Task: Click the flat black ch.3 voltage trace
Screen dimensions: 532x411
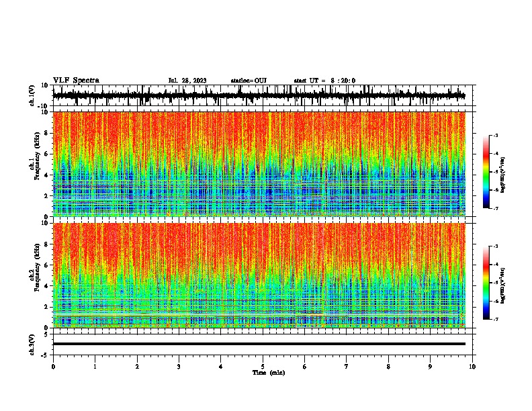Action: (259, 344)
